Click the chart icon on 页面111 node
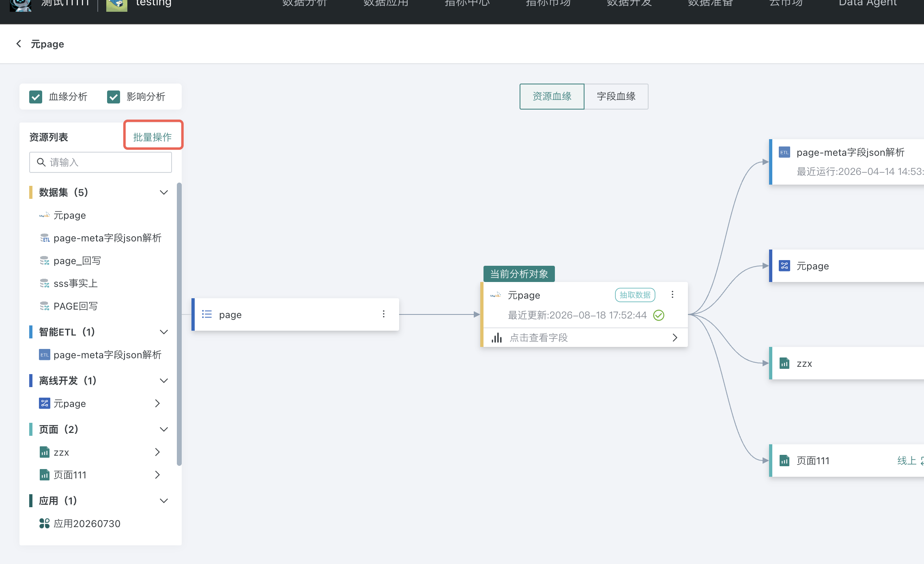 pyautogui.click(x=784, y=461)
